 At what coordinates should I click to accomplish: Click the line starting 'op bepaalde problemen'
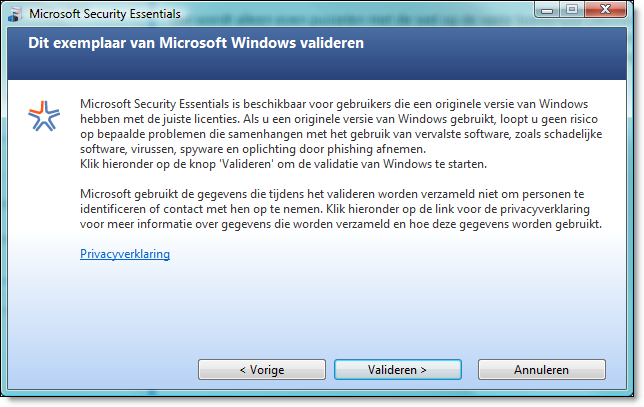(341, 134)
